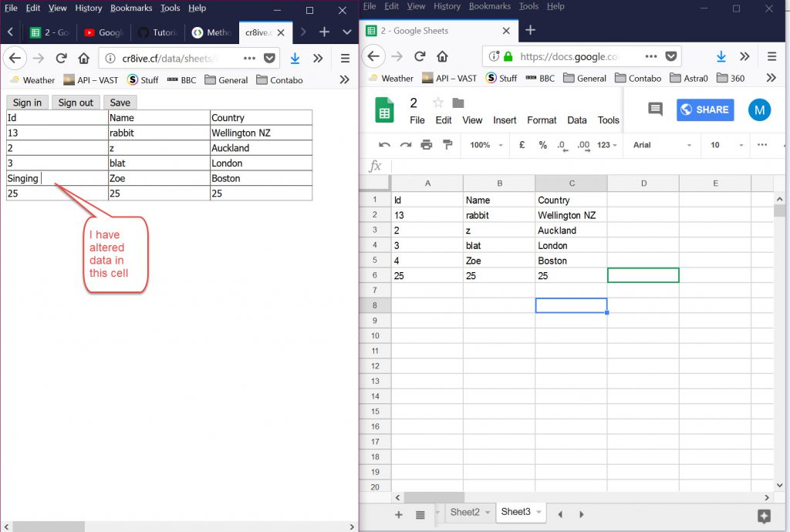Switch to the Sheet2 tab
Image resolution: width=790 pixels, height=532 pixels.
pyautogui.click(x=465, y=512)
